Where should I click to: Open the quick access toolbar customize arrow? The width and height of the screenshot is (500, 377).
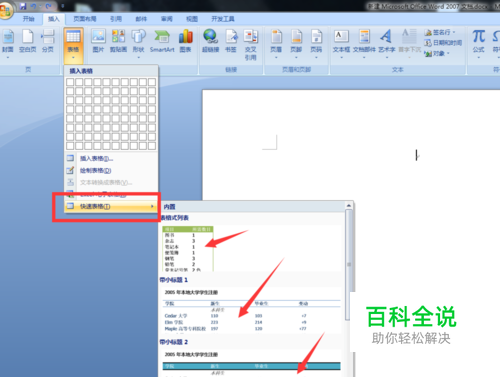click(x=62, y=6)
